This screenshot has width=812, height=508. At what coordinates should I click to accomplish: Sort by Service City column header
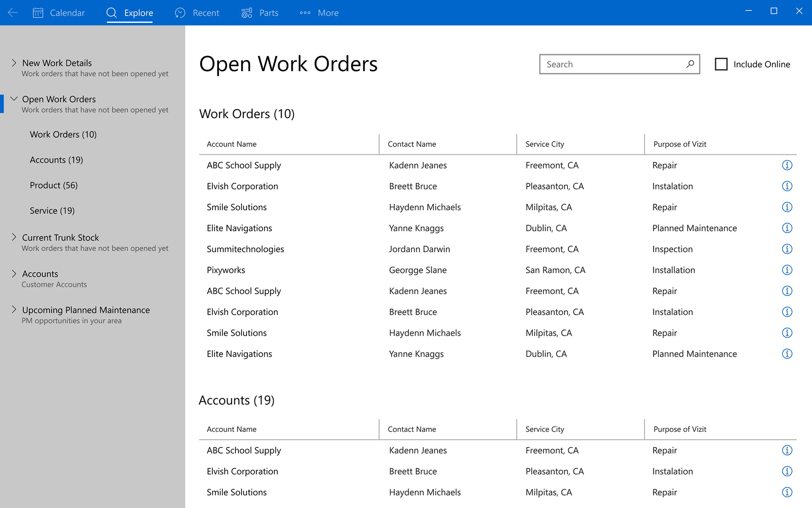(x=545, y=144)
